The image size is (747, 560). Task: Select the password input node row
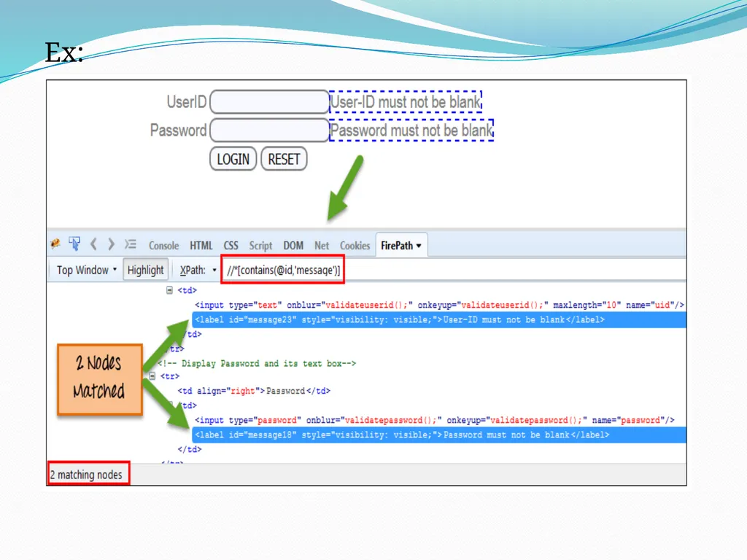(x=435, y=420)
